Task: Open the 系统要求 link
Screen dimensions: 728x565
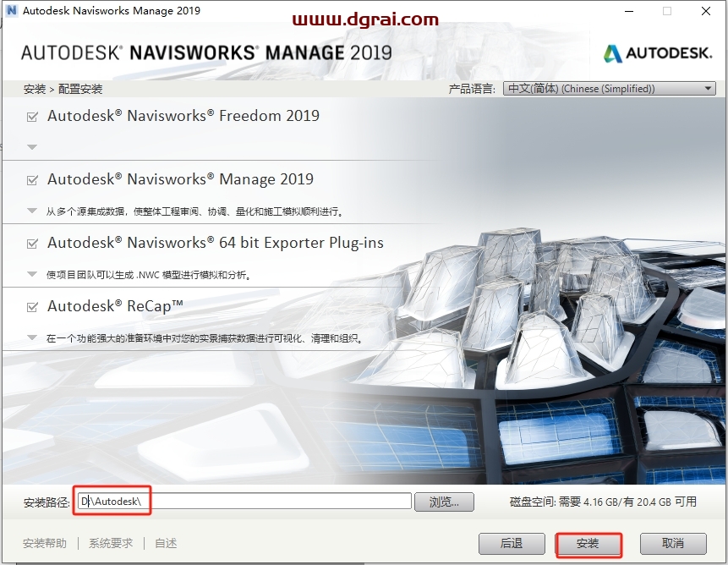Action: pyautogui.click(x=111, y=543)
